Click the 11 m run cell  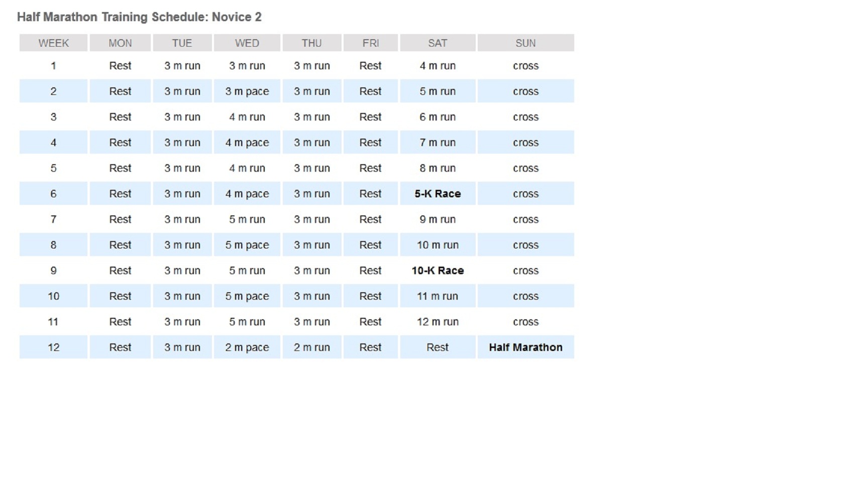coord(438,296)
